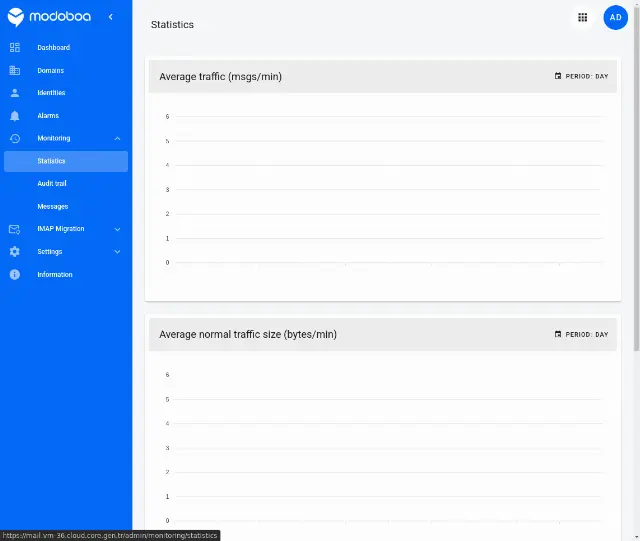Click the Domains building icon
The width and height of the screenshot is (640, 541).
pyautogui.click(x=15, y=70)
